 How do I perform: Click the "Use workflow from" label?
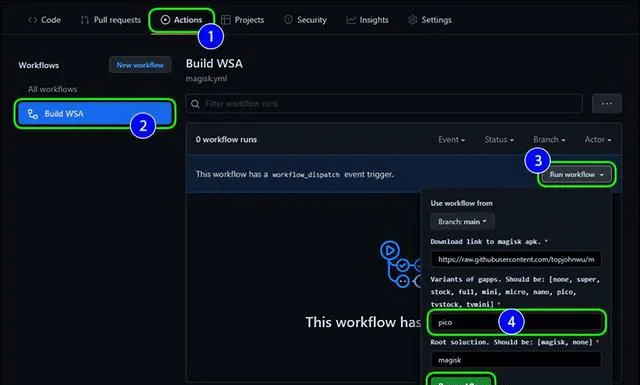coord(461,203)
